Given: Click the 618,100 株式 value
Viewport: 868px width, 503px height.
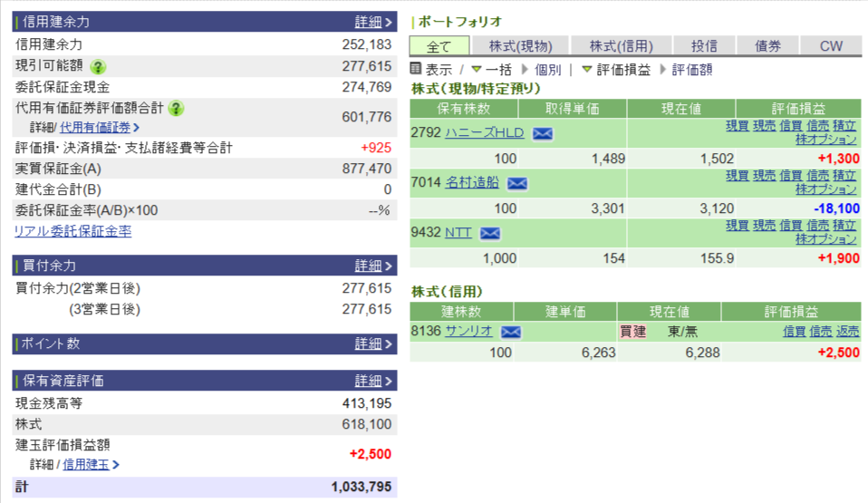Looking at the screenshot, I should [366, 424].
